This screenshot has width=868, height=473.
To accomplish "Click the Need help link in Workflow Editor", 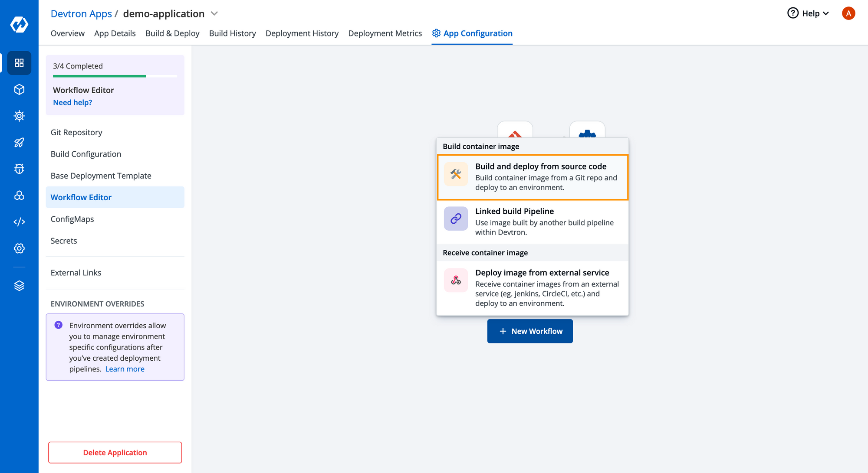I will tap(72, 102).
